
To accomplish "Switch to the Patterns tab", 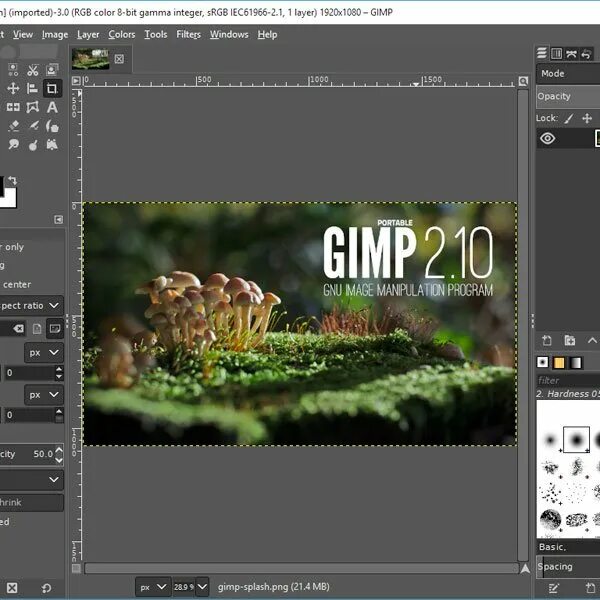I will 559,362.
